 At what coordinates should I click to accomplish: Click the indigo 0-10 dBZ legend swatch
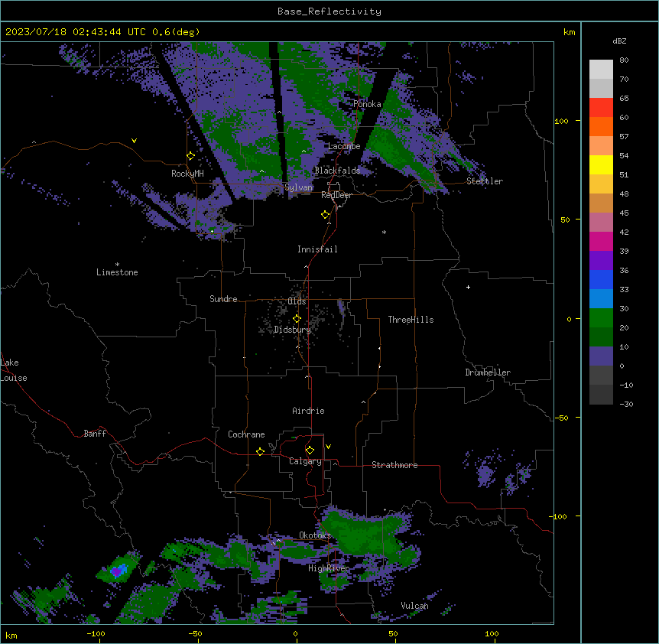[601, 356]
